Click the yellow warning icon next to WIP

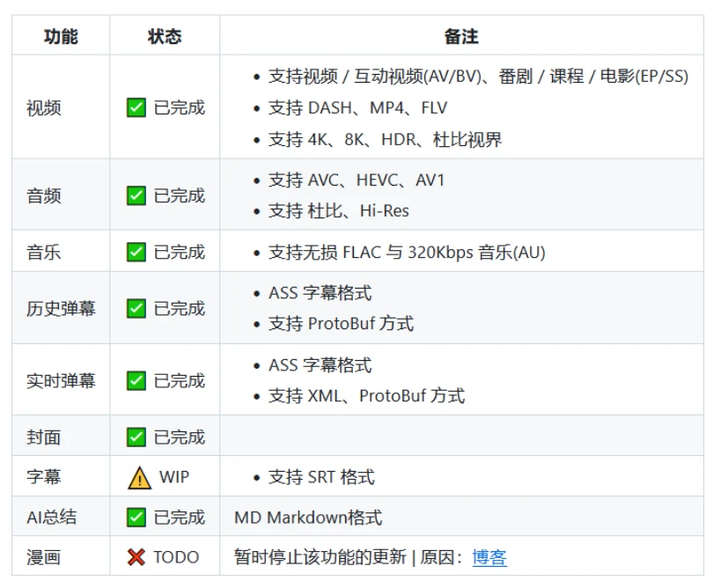point(140,478)
